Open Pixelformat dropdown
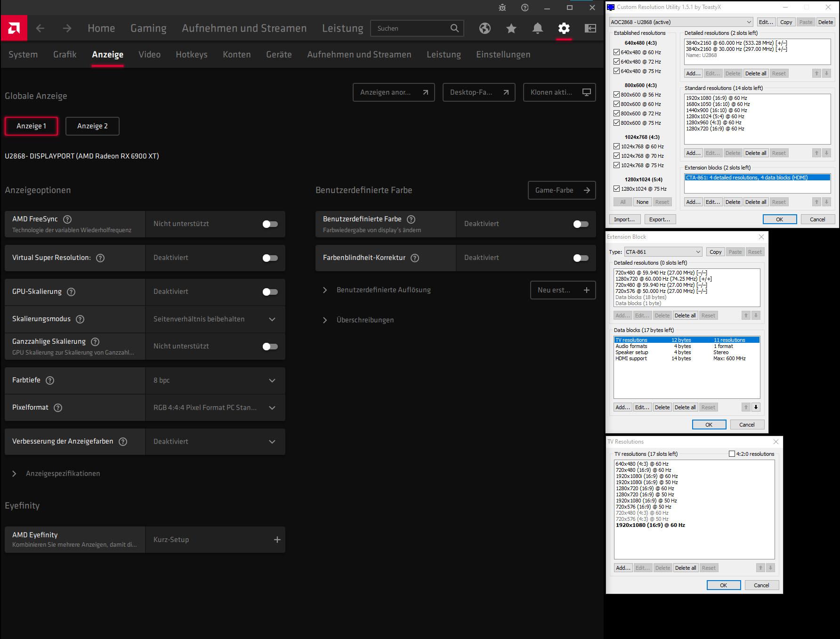Image resolution: width=840 pixels, height=639 pixels. pos(215,408)
